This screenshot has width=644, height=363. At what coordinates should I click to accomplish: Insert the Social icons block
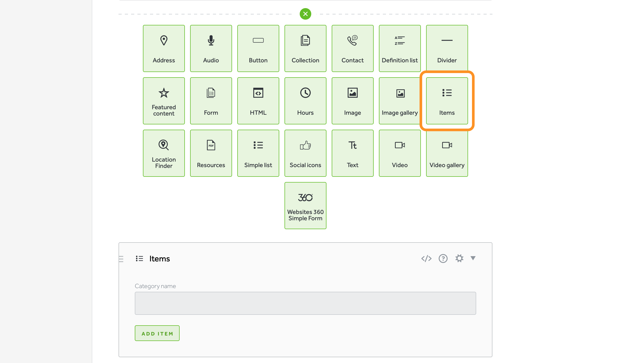305,153
